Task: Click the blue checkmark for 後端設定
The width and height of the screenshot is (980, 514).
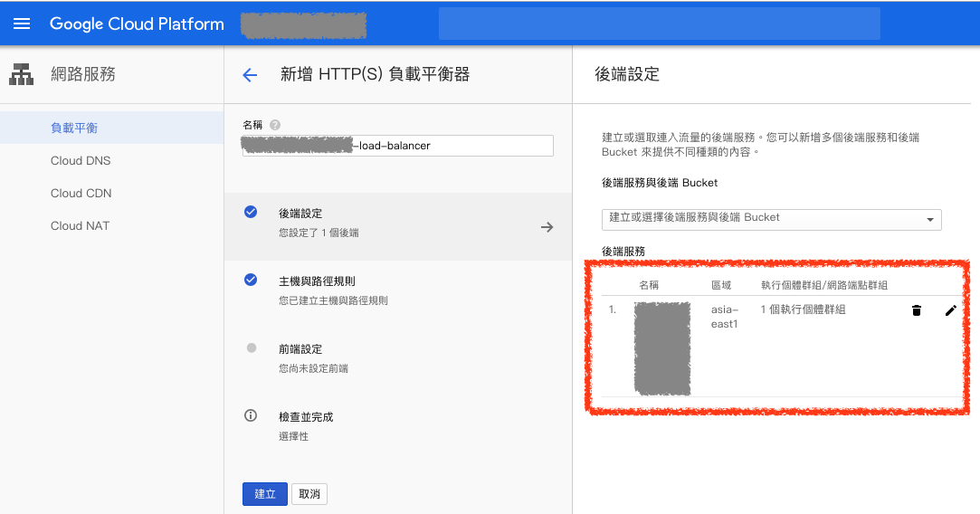Action: coord(251,213)
